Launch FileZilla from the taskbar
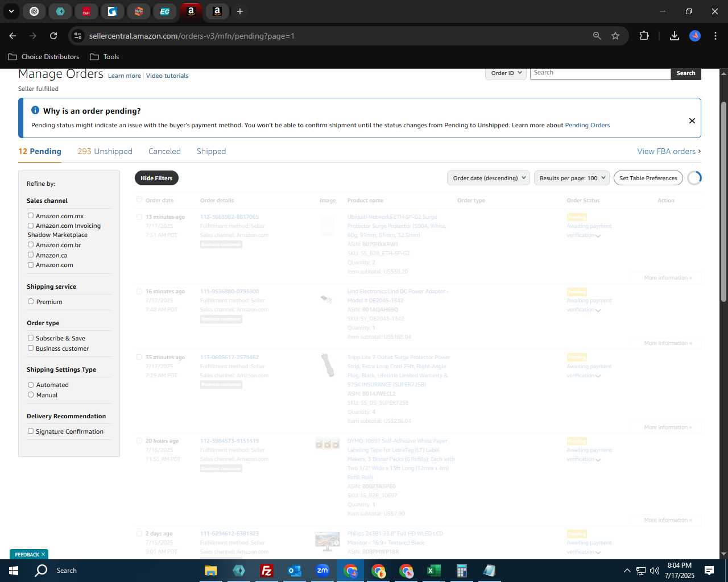 pyautogui.click(x=266, y=571)
